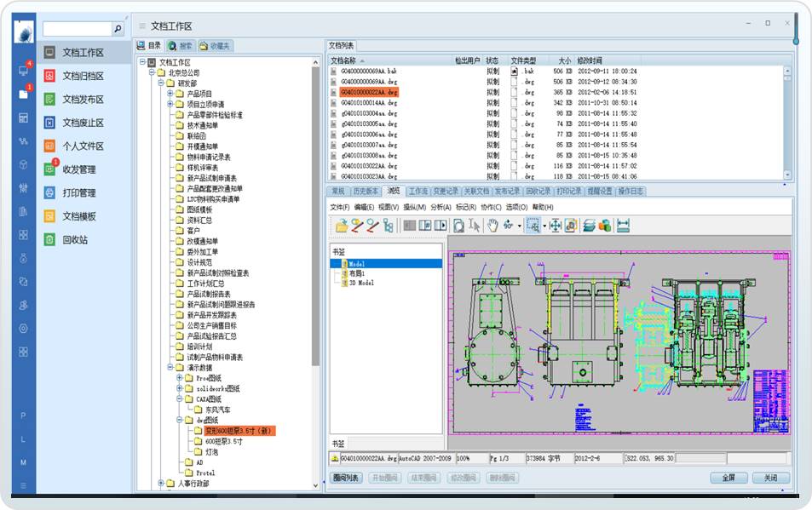Click the sidebar search input field
Screen dimensions: 812x510
pyautogui.click(x=77, y=29)
